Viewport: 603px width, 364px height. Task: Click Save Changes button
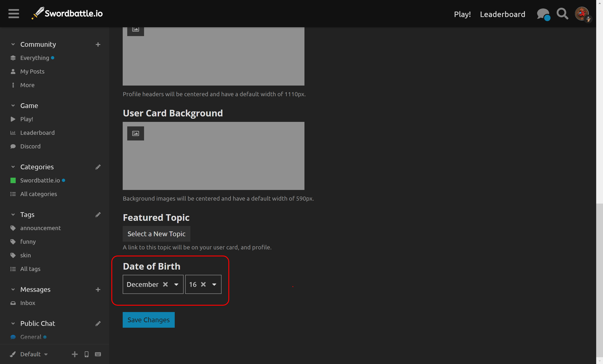149,320
